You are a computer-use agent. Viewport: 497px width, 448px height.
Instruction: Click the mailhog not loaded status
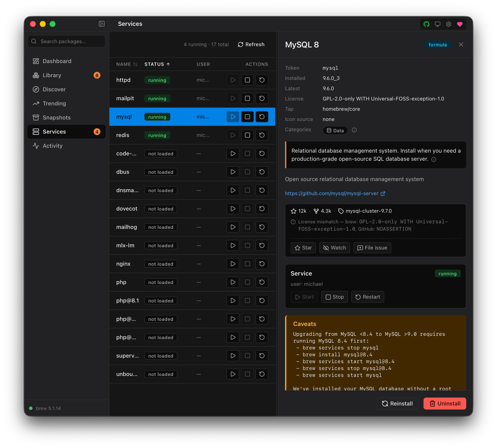point(161,227)
